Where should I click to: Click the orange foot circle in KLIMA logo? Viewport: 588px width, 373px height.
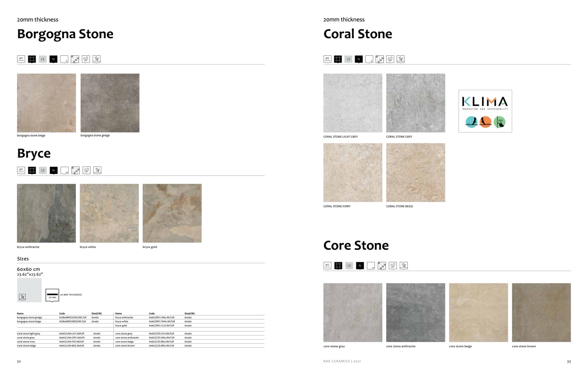(x=485, y=122)
